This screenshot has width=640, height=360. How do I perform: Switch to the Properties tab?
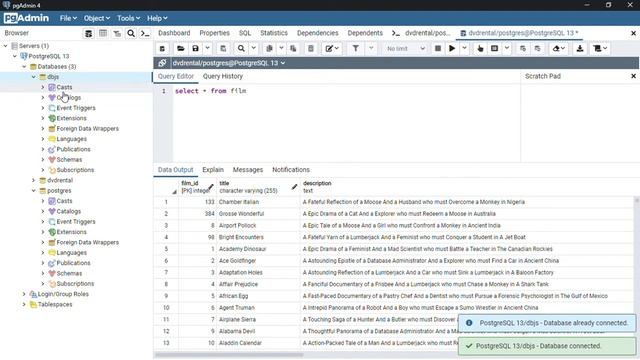coord(214,33)
